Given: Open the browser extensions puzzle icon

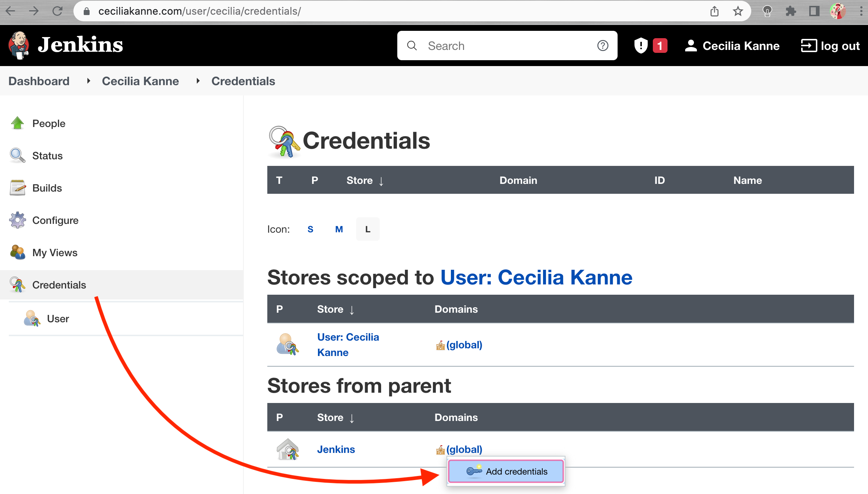Looking at the screenshot, I should coord(791,11).
